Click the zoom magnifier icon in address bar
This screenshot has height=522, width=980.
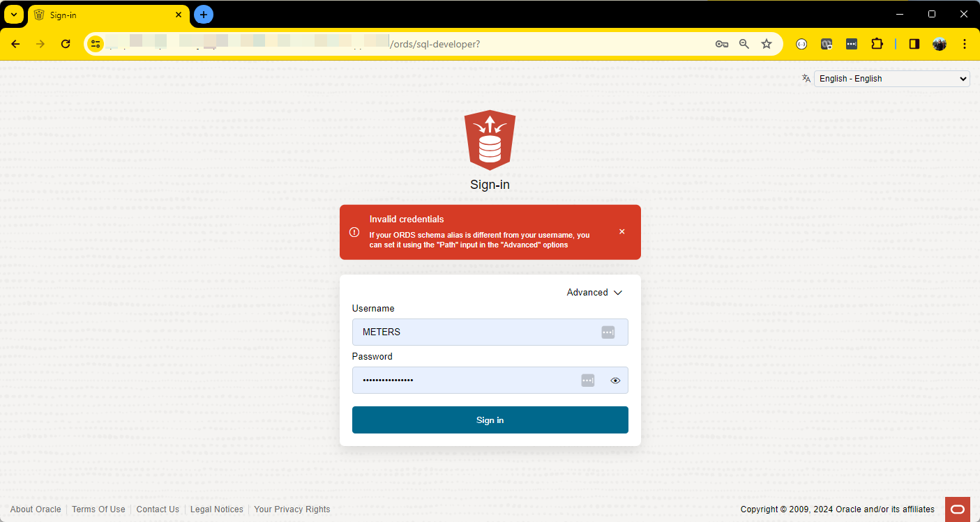pos(744,44)
